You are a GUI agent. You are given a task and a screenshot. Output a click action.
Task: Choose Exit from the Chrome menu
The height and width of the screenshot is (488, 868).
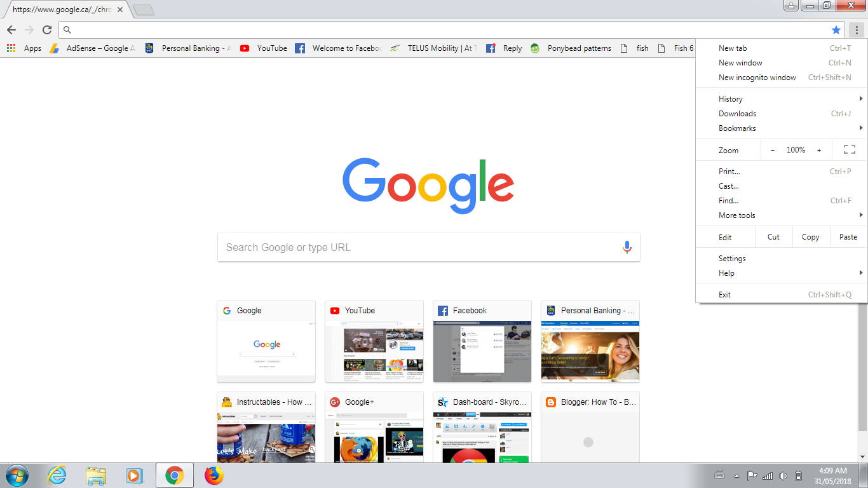[782, 295]
